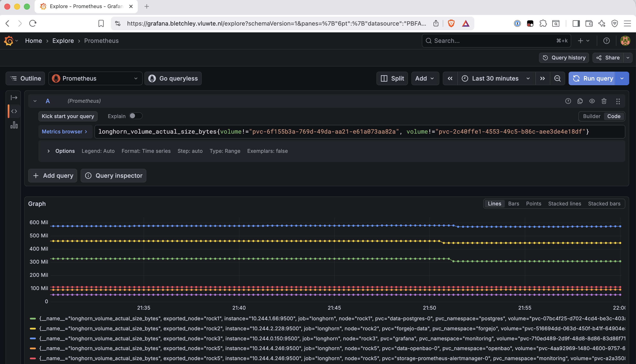636x364 pixels.
Task: Click Kick start your query
Action: pyautogui.click(x=68, y=116)
